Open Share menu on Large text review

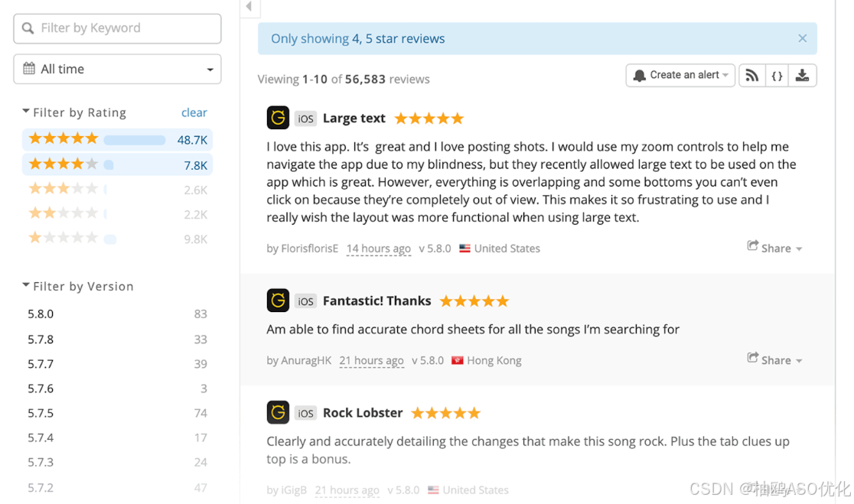774,248
